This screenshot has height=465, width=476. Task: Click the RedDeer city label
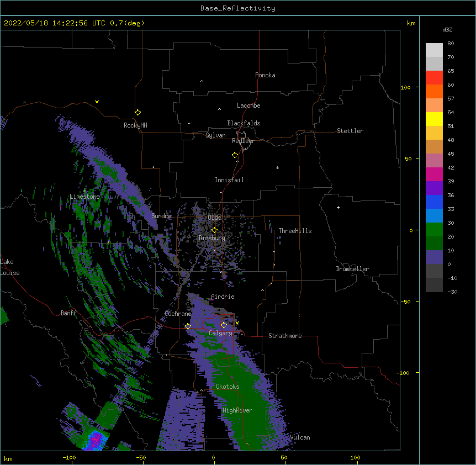[x=243, y=141]
